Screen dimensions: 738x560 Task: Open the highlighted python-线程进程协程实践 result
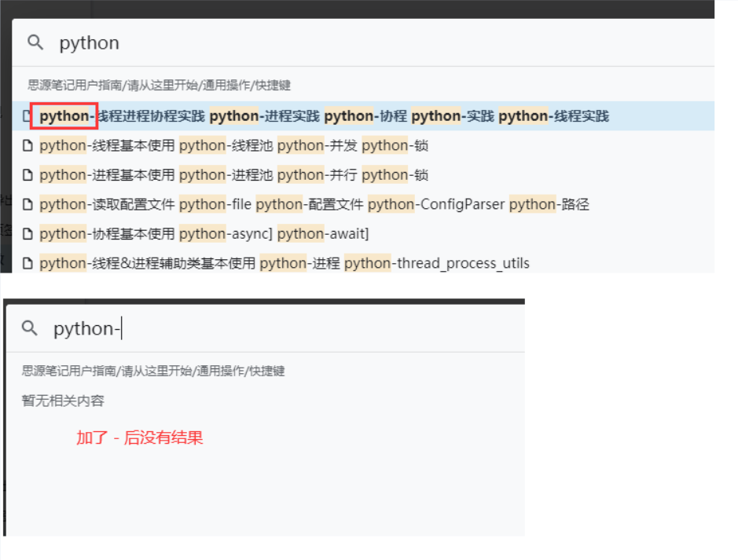click(x=324, y=116)
